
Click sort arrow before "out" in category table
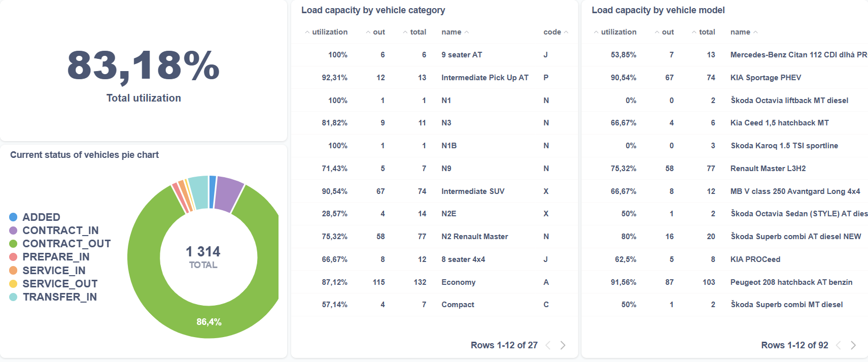pyautogui.click(x=368, y=32)
